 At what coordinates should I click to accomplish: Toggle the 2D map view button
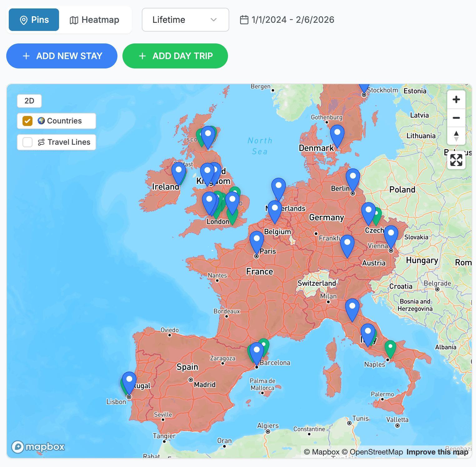[29, 101]
